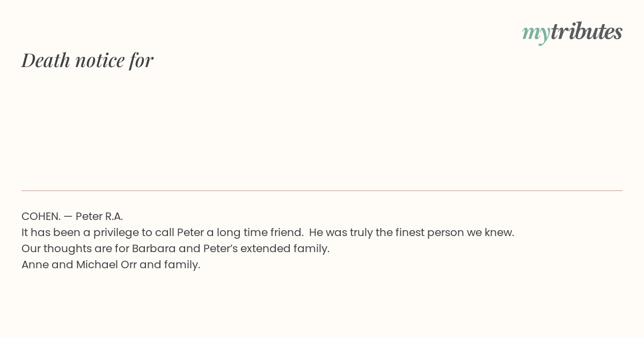Click the mytributes logo
This screenshot has width=644, height=338.
[572, 33]
